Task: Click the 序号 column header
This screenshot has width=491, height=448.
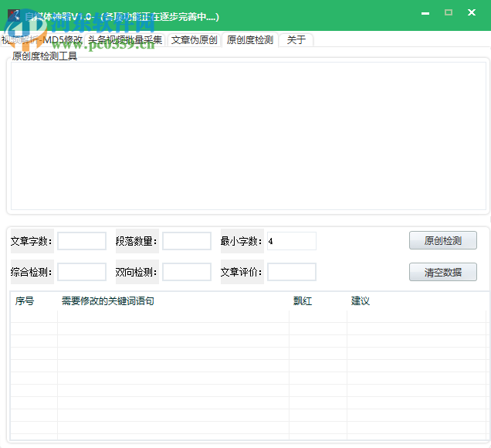Action: [34, 301]
